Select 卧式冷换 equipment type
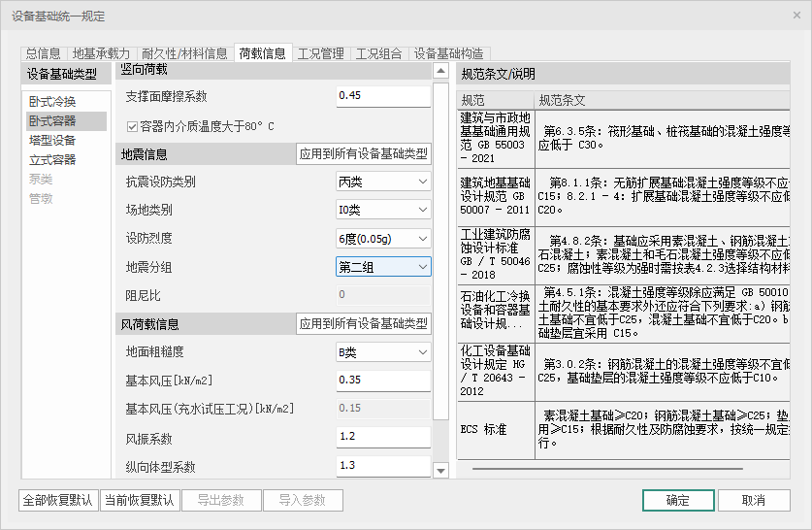 66,102
